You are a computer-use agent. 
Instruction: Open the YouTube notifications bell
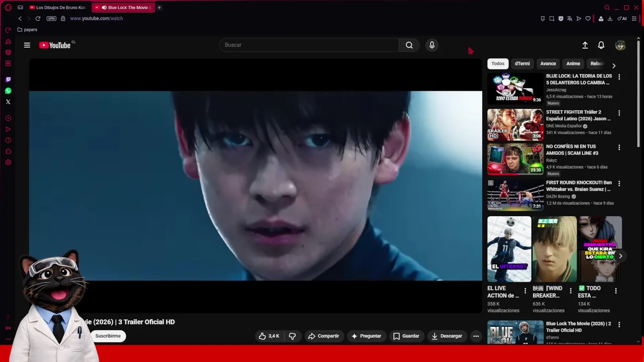[601, 45]
